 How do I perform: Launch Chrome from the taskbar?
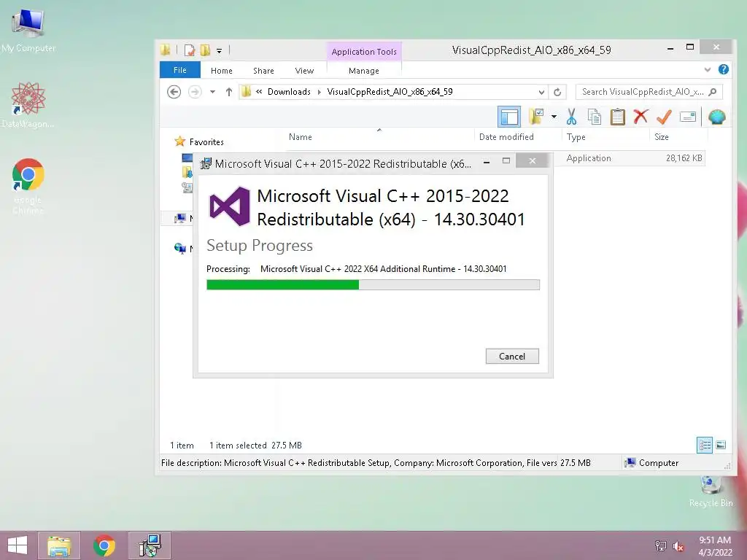[104, 545]
